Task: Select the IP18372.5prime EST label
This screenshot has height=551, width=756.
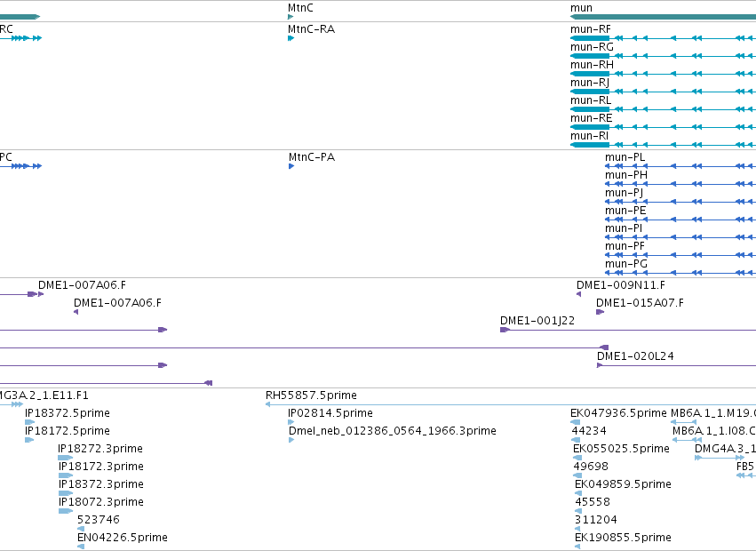Action: [68, 413]
